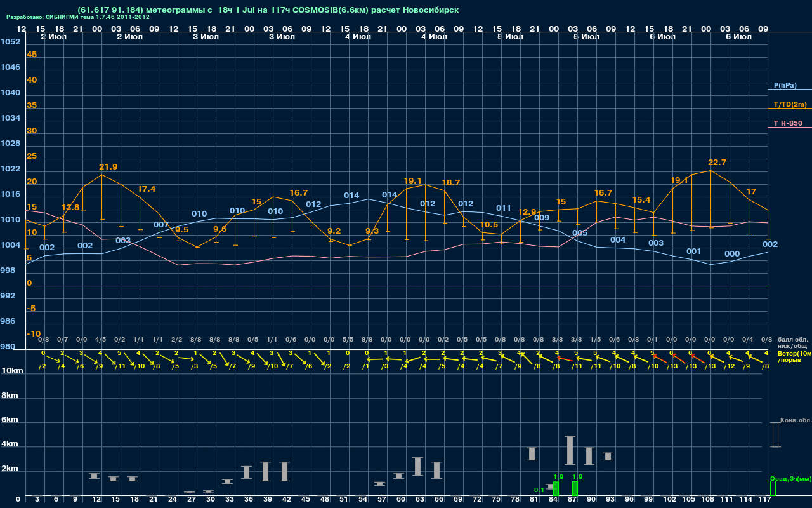Click the 009 pressure value label
812x508 pixels.
pos(542,218)
